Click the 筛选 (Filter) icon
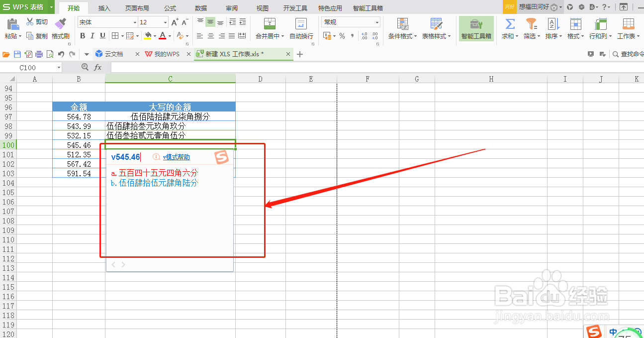Viewport: 644px width, 338px height. (531, 29)
